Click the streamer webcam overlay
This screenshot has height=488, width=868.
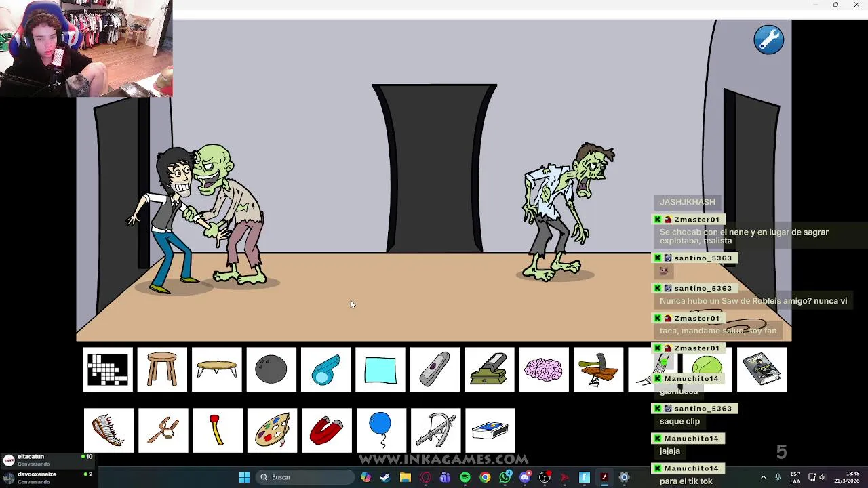(x=86, y=48)
